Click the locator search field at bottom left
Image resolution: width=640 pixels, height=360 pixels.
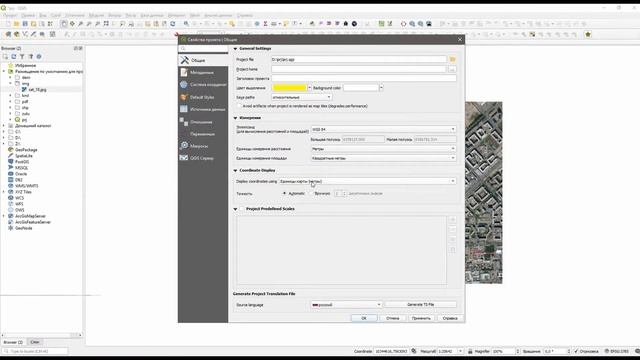click(x=35, y=351)
